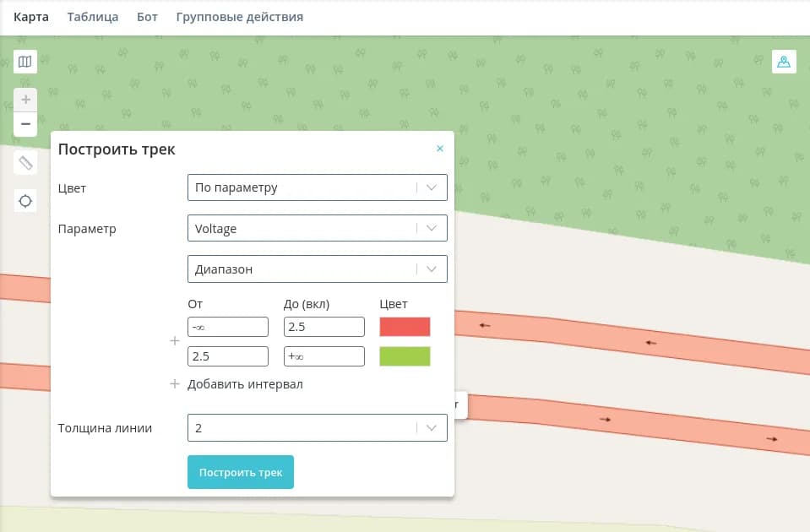
Task: Expand the Цвет dropdown
Action: point(317,187)
